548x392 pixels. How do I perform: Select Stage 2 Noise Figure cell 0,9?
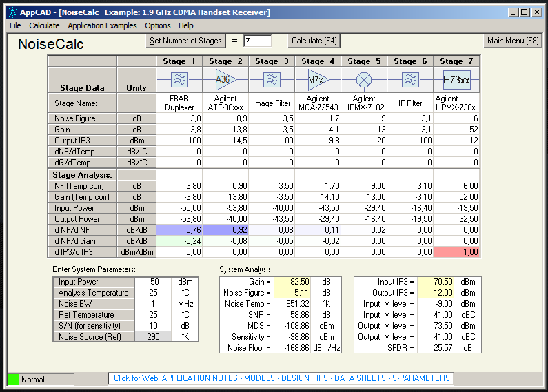coord(225,118)
